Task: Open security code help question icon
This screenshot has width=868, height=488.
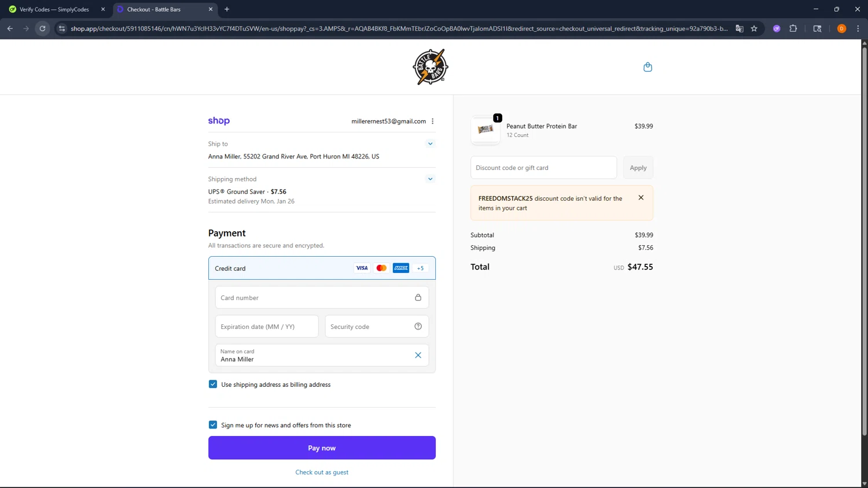Action: [x=418, y=327]
